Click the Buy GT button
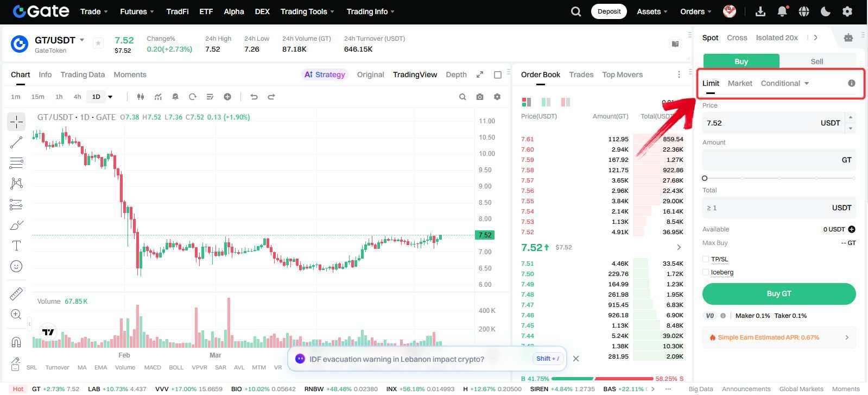The image size is (868, 395). tap(779, 293)
